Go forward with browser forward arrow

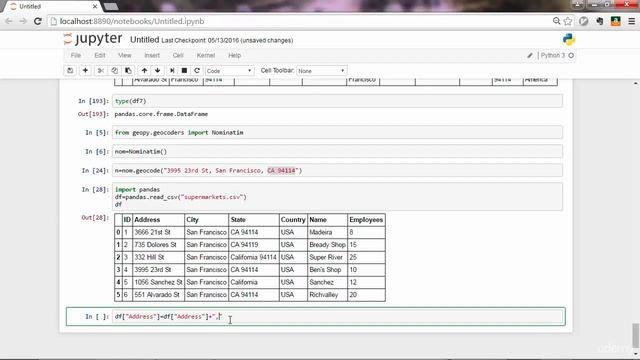(x=23, y=21)
